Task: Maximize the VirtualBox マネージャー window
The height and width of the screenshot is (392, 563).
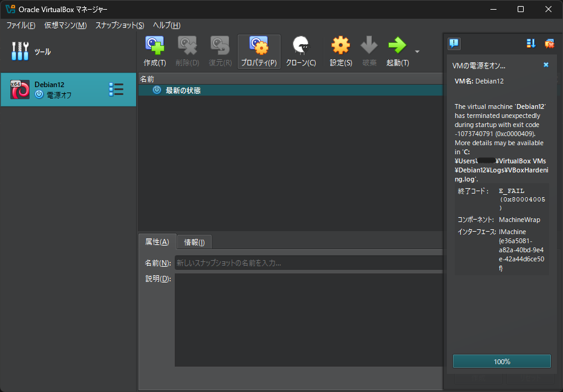Action: click(521, 9)
